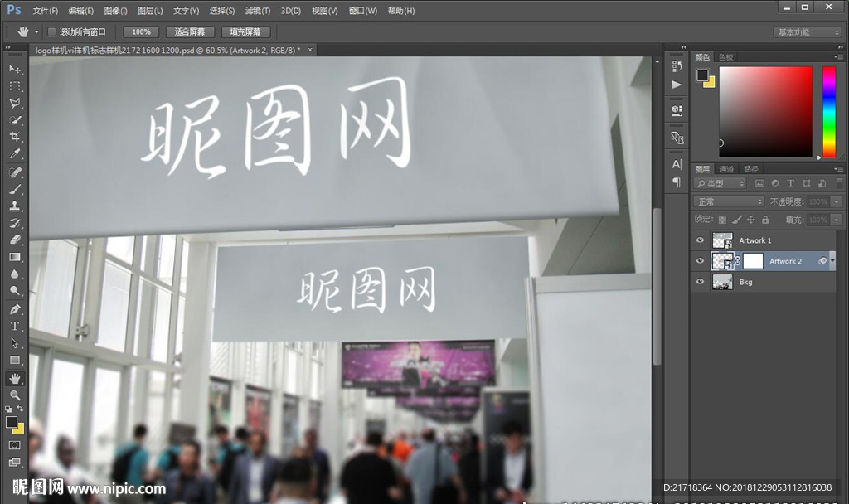Select the Pen tool
Viewport: 849px width, 504px height.
tap(15, 309)
